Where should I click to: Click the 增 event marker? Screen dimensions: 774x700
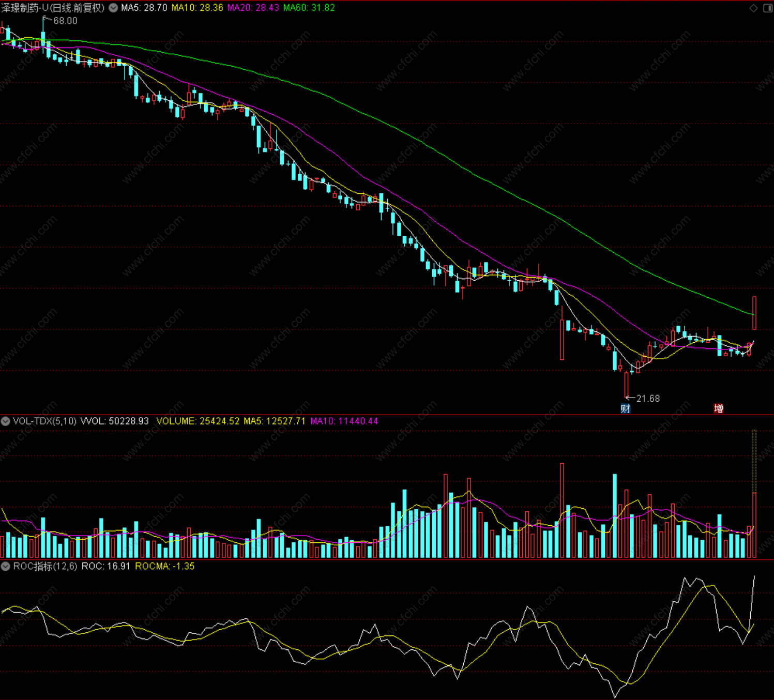click(x=719, y=408)
